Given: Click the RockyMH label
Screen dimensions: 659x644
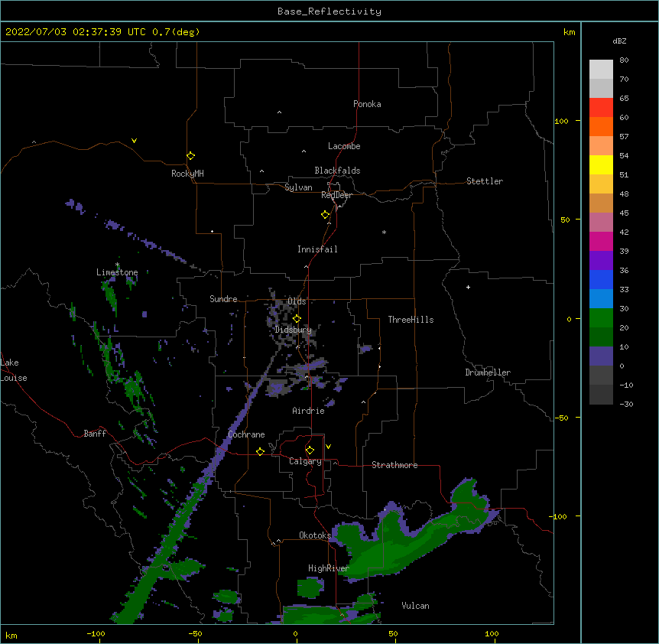Looking at the screenshot, I should tap(187, 174).
